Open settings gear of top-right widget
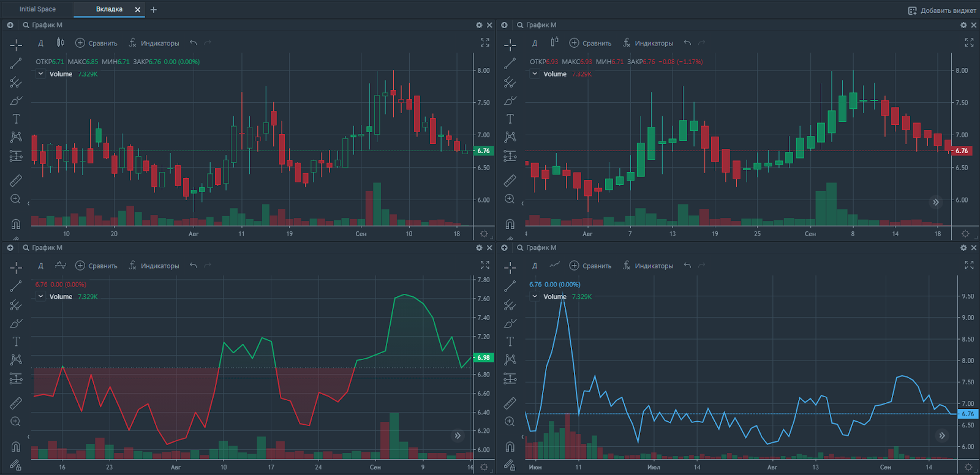 click(x=963, y=25)
